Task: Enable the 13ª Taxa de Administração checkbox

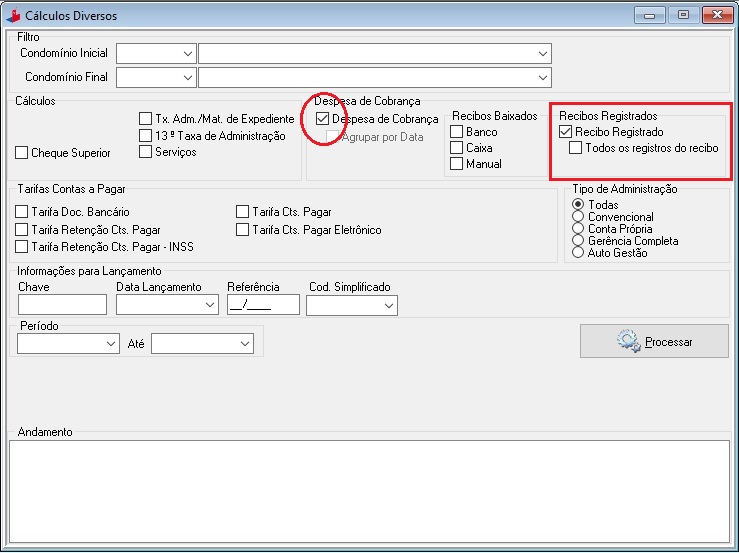Action: pyautogui.click(x=146, y=135)
